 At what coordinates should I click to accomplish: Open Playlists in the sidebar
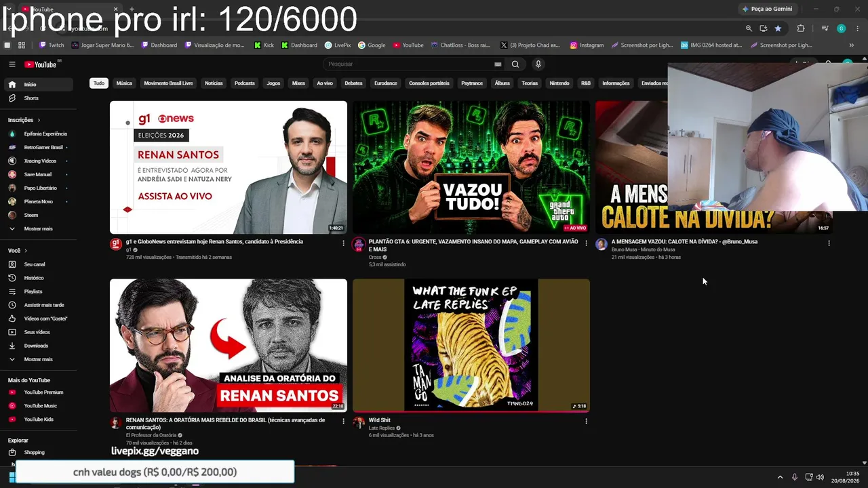tap(38, 291)
